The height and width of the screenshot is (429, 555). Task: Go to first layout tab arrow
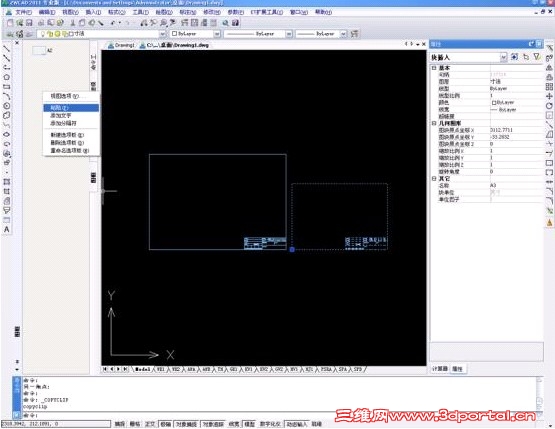[x=105, y=369]
